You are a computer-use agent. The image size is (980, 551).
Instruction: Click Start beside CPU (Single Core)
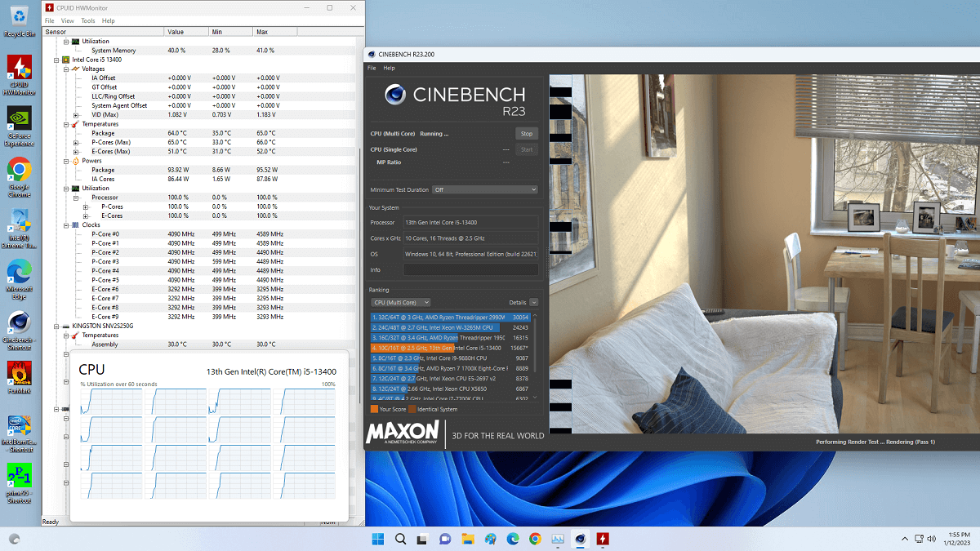[x=527, y=149]
